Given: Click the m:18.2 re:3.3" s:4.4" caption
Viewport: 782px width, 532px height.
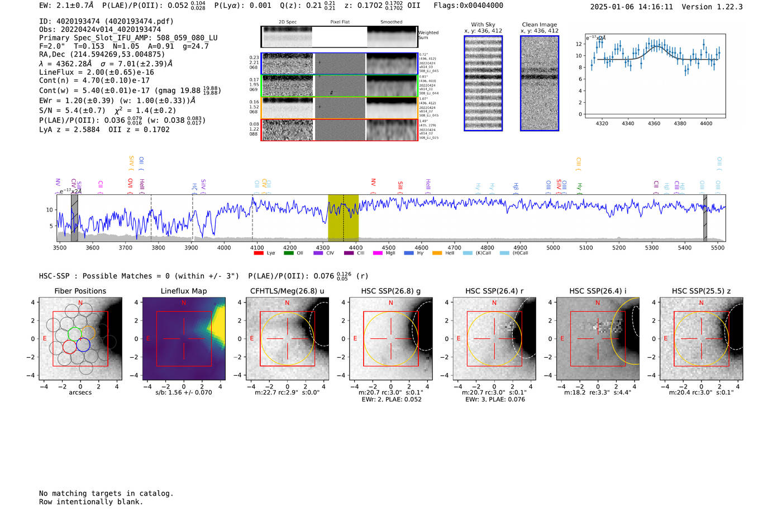Looking at the screenshot, I should [x=598, y=392].
